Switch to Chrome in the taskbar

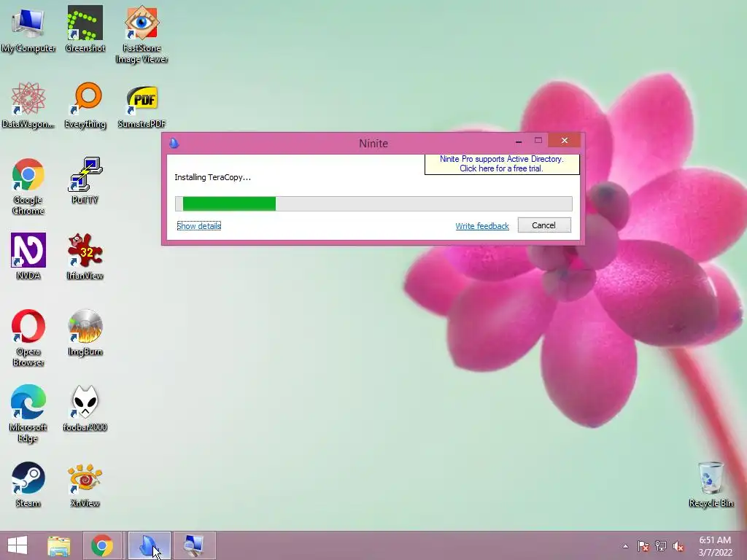(102, 545)
